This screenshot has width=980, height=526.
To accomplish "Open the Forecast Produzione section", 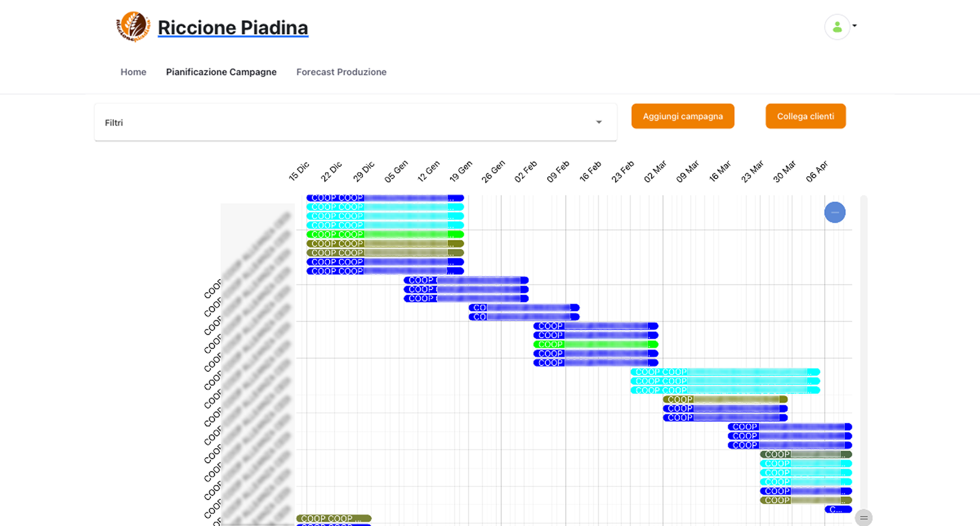I will [341, 72].
